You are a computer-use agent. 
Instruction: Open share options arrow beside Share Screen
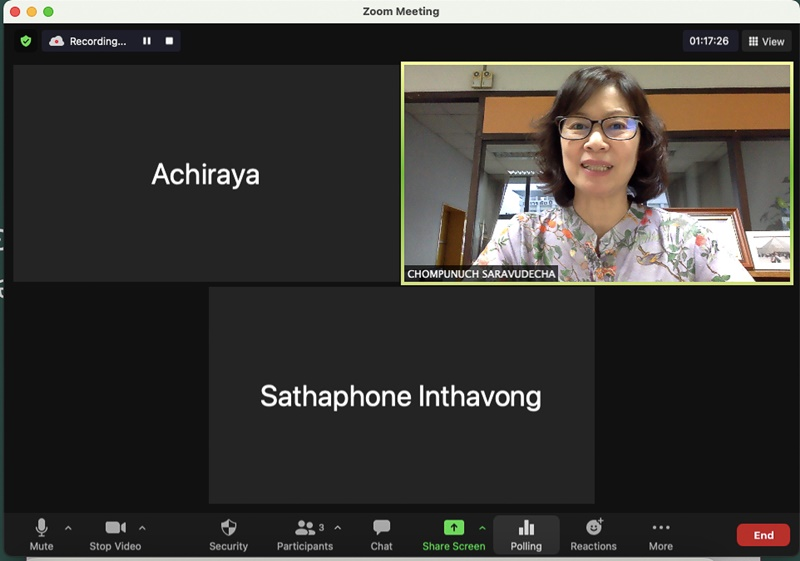[x=482, y=527]
